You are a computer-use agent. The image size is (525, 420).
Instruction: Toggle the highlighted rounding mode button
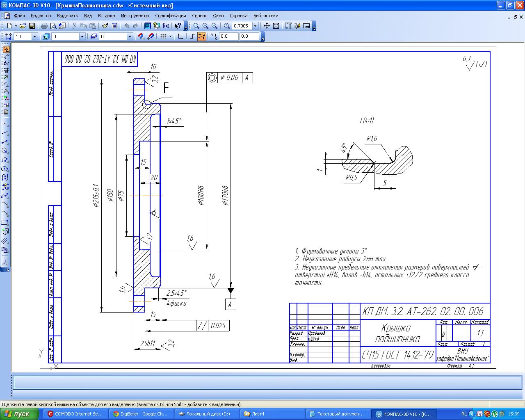pos(201,37)
